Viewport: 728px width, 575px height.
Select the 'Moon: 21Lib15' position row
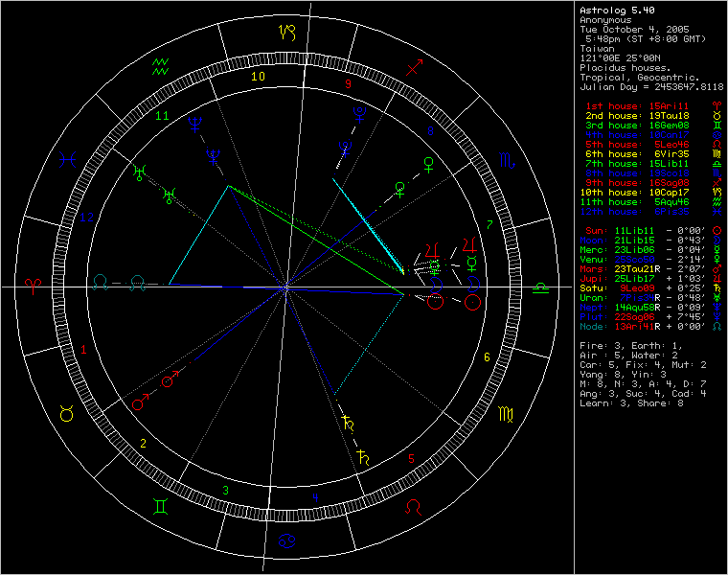pyautogui.click(x=643, y=241)
